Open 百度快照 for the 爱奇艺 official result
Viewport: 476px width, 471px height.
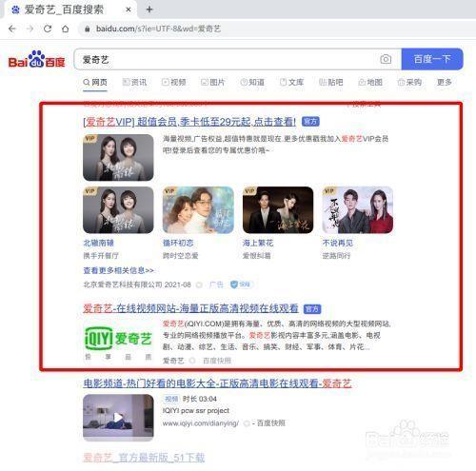tap(217, 361)
